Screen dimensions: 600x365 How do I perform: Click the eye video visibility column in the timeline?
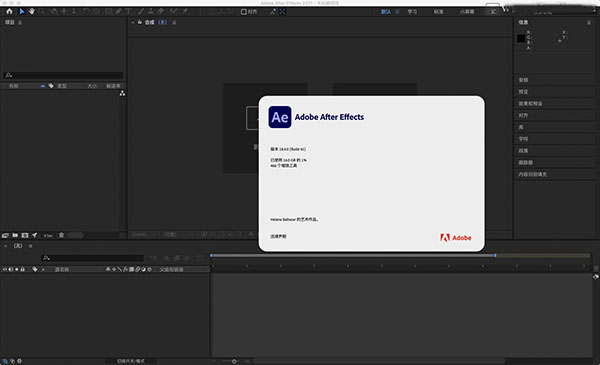pyautogui.click(x=5, y=269)
